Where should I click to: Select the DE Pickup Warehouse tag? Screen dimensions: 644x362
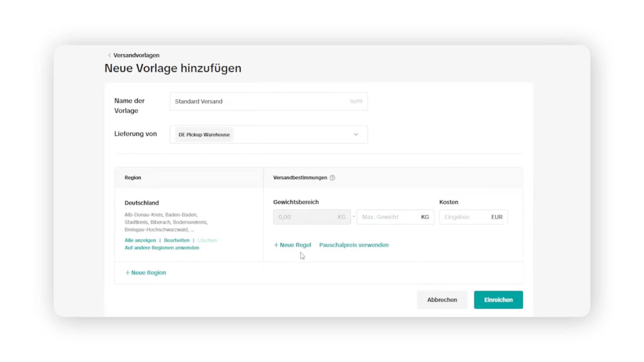204,134
